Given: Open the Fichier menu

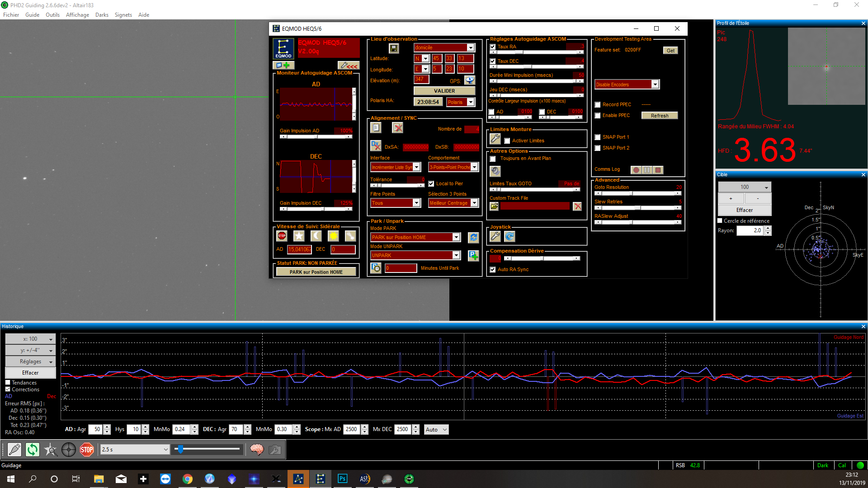Looking at the screenshot, I should [11, 15].
